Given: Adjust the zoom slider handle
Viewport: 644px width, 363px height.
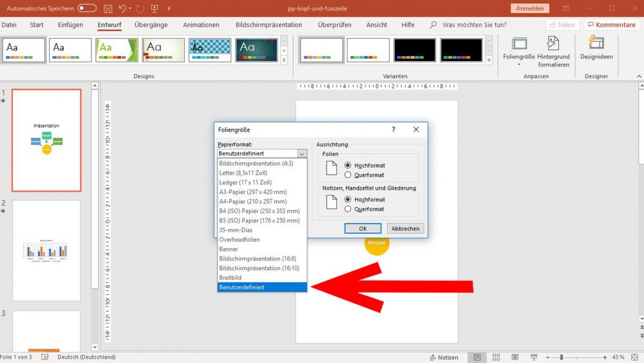Looking at the screenshot, I should click(562, 357).
